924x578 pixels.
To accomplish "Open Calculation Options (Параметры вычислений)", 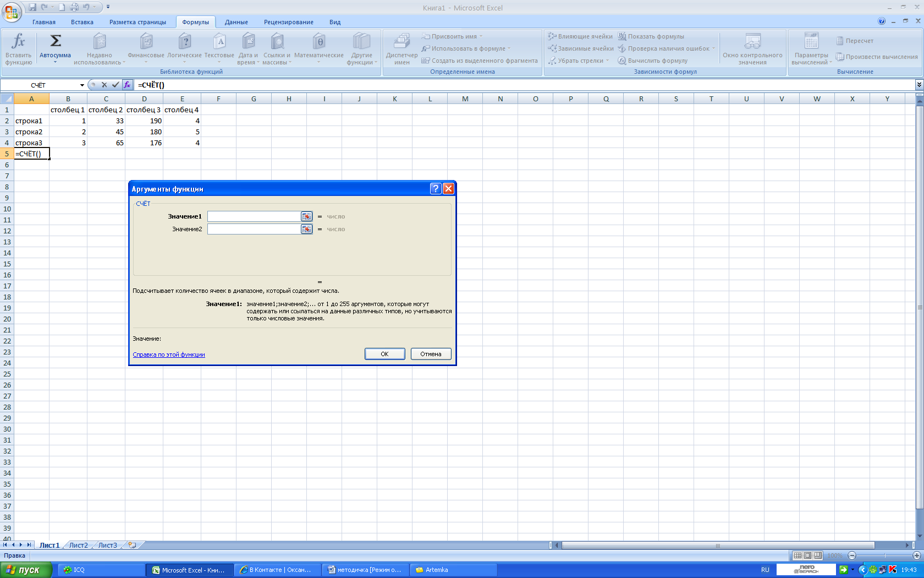I will coord(811,48).
